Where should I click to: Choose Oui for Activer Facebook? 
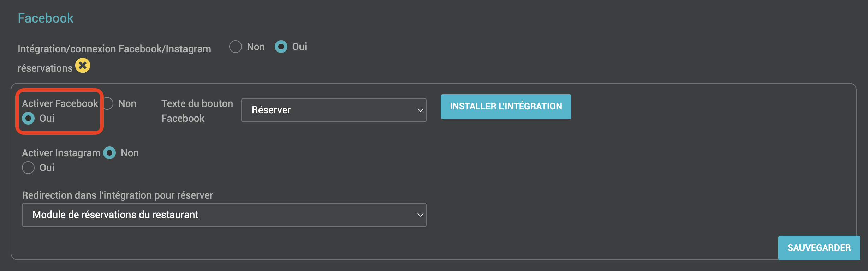(28, 118)
